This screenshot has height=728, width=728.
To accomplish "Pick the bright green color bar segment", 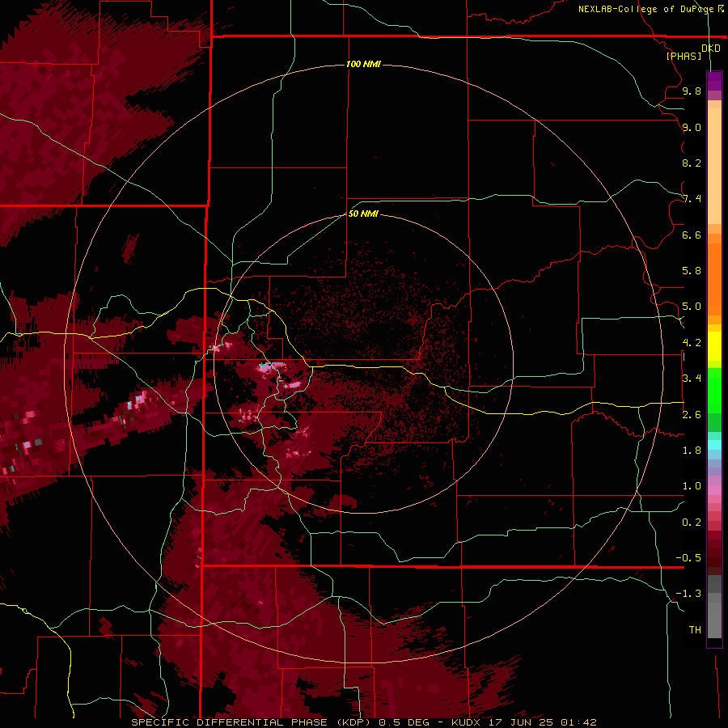I will click(714, 390).
